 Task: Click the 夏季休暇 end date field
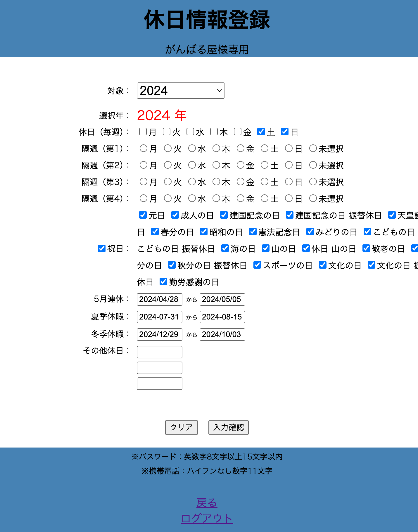pos(222,317)
